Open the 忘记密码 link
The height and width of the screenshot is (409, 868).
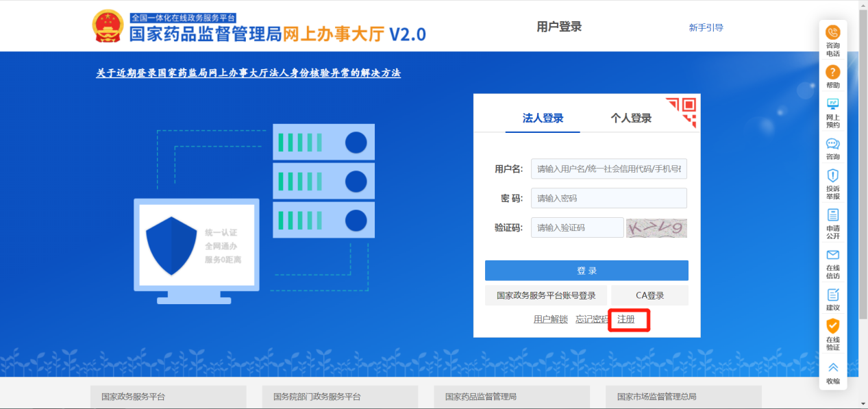click(x=592, y=319)
